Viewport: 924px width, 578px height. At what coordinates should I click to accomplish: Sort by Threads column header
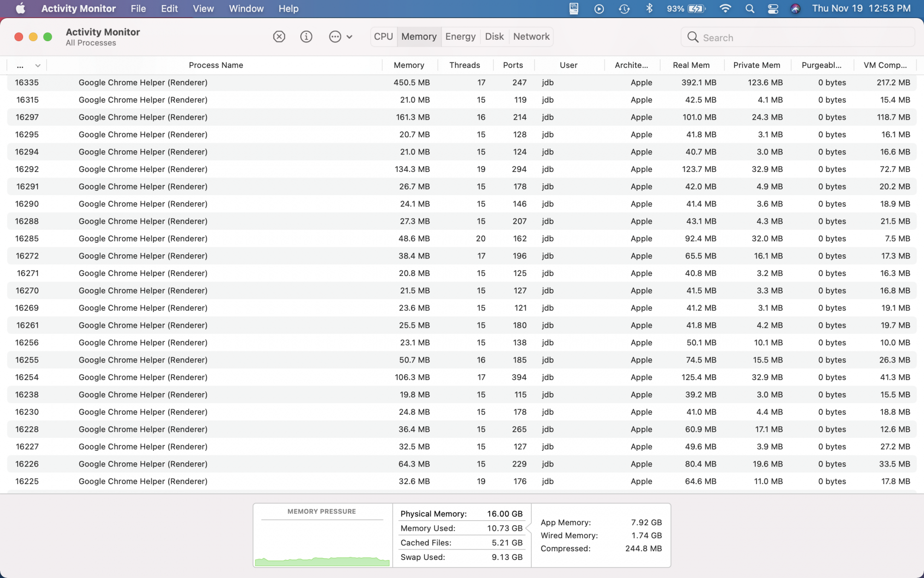(465, 65)
